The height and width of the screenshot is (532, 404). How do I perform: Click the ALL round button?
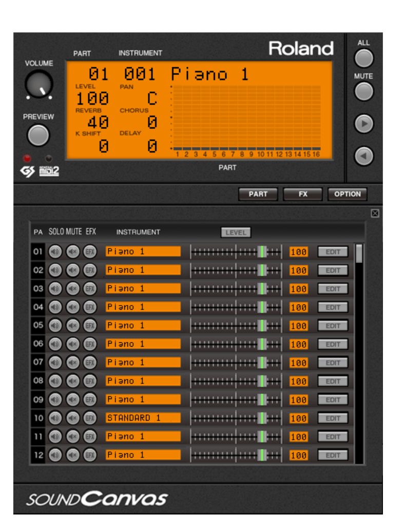[363, 59]
